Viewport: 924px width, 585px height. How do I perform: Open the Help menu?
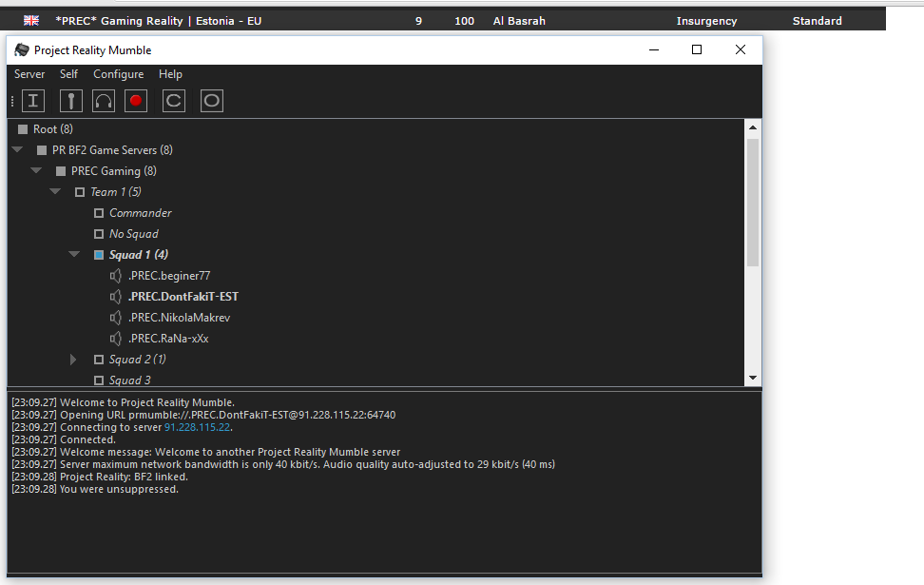(170, 74)
